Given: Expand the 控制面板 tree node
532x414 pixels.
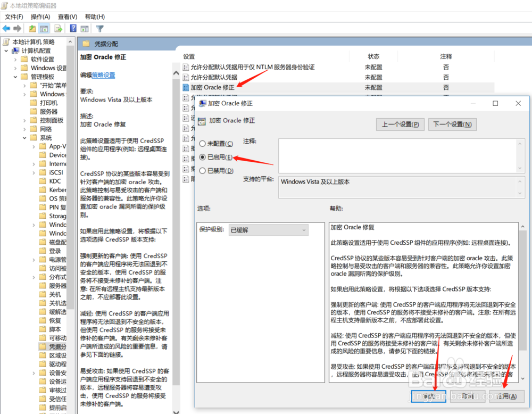Looking at the screenshot, I should 24,120.
